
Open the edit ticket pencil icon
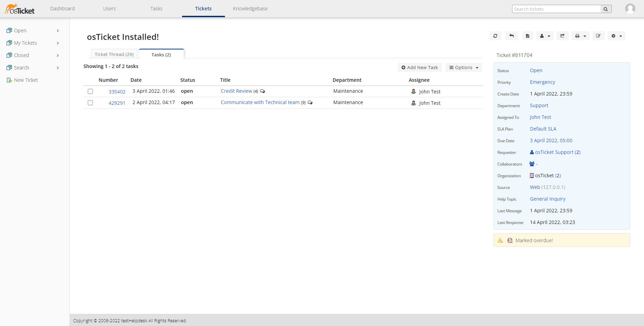tap(598, 36)
